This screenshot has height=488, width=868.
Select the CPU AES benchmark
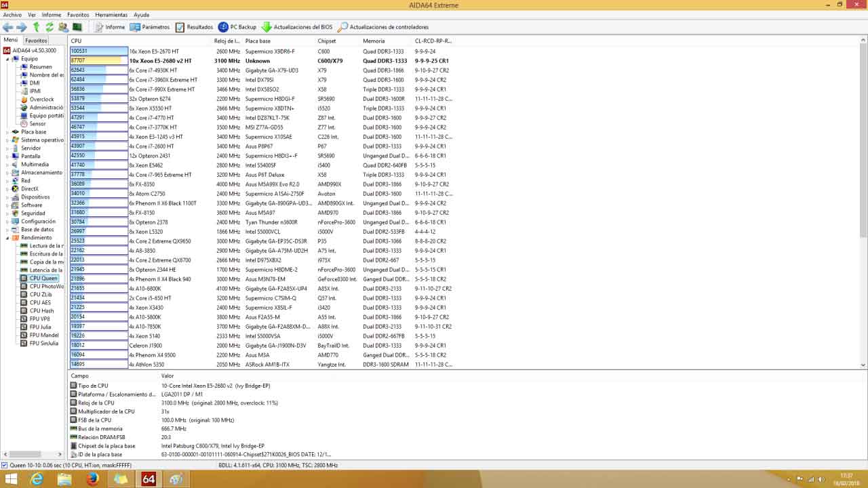(x=40, y=303)
